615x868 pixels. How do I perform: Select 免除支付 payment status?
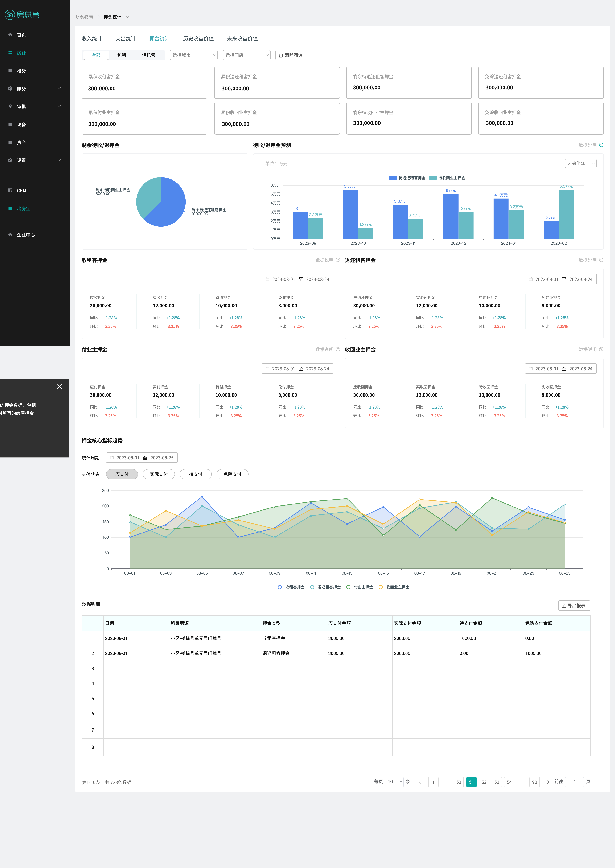point(233,474)
